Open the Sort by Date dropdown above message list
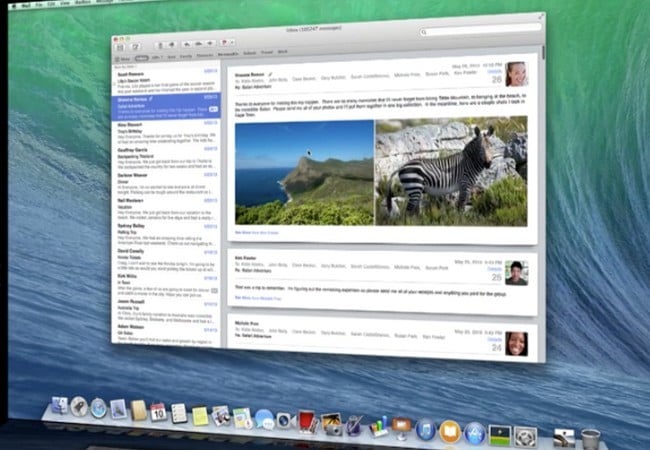The width and height of the screenshot is (650, 450). (x=125, y=67)
